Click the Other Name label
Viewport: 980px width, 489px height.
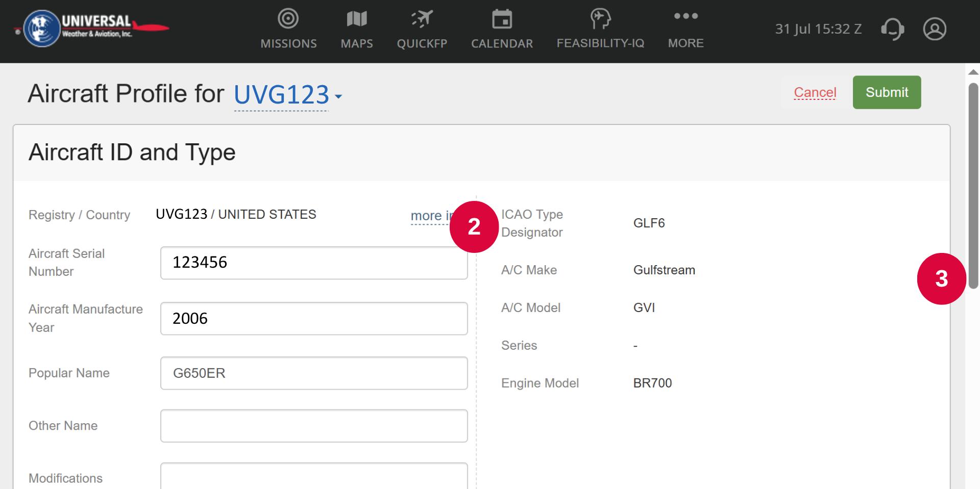pyautogui.click(x=63, y=426)
